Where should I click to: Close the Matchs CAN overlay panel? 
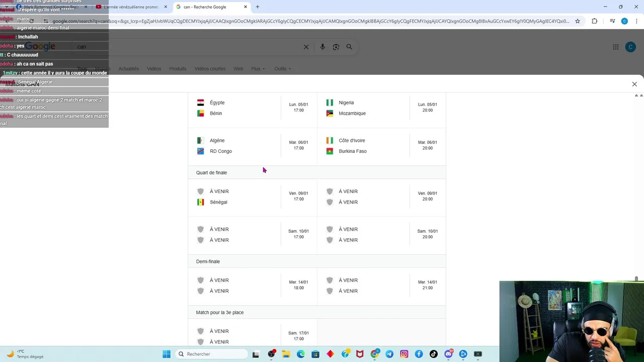[634, 84]
